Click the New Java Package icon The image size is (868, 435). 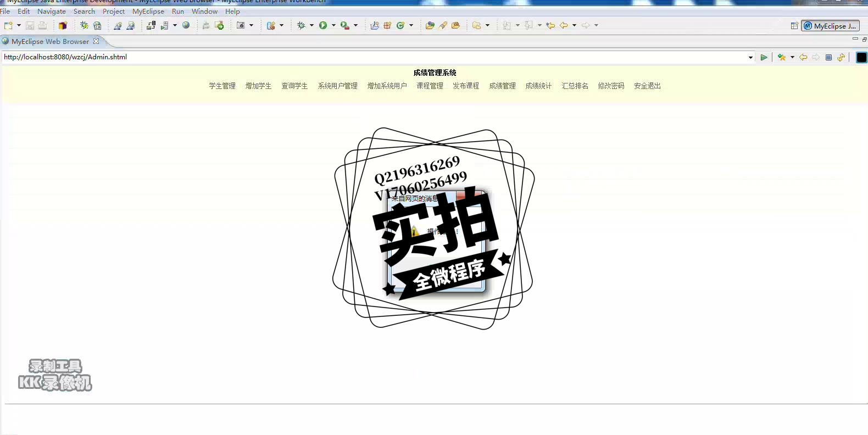click(x=387, y=25)
